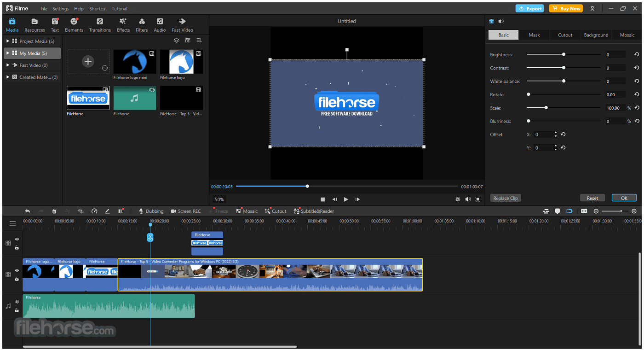
Task: Click the pencil edit icon in timeline toolbar
Action: coord(108,211)
